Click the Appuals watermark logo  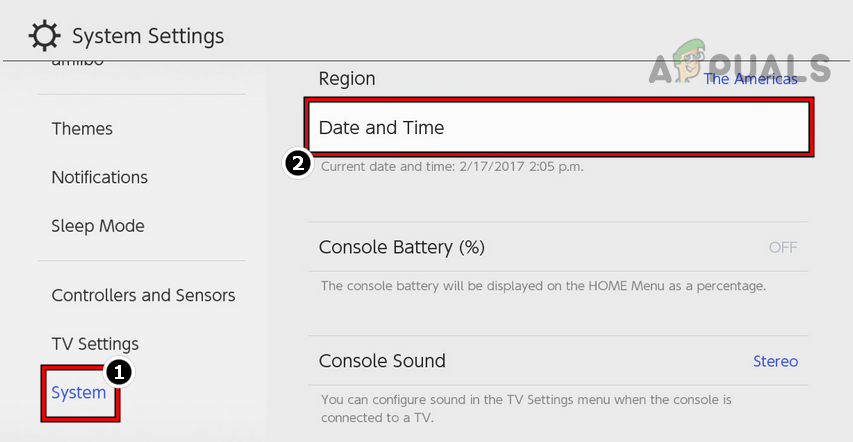point(738,68)
